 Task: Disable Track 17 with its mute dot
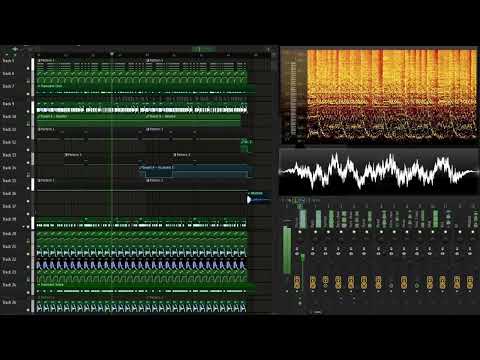(x=28, y=214)
